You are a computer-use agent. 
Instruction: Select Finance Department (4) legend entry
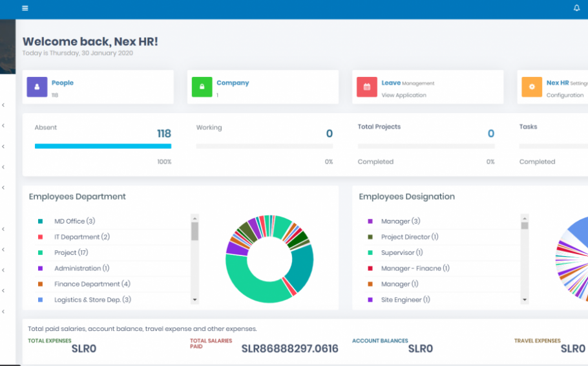[x=92, y=284]
